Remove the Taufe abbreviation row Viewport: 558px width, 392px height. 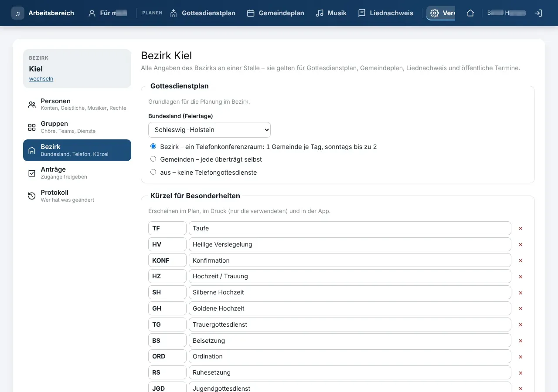click(521, 228)
